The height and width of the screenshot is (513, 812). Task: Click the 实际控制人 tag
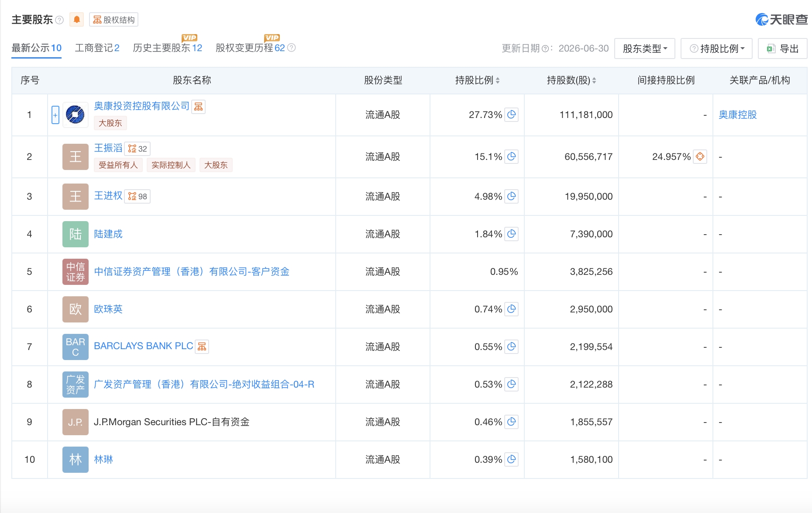tap(171, 165)
